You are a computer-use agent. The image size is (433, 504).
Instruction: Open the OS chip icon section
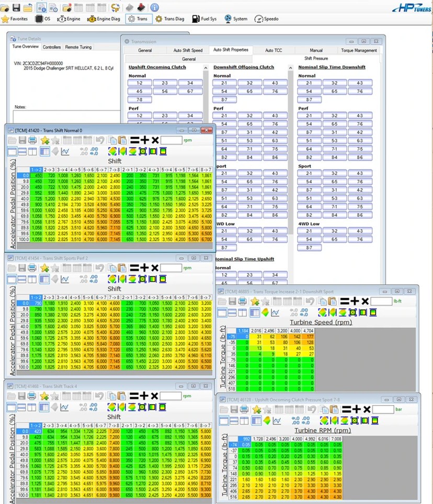click(43, 19)
